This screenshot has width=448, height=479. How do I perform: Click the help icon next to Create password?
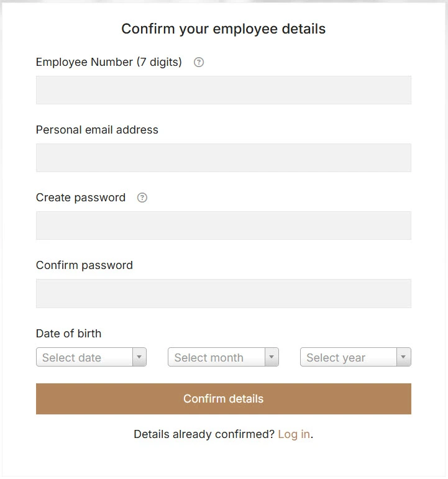click(142, 198)
